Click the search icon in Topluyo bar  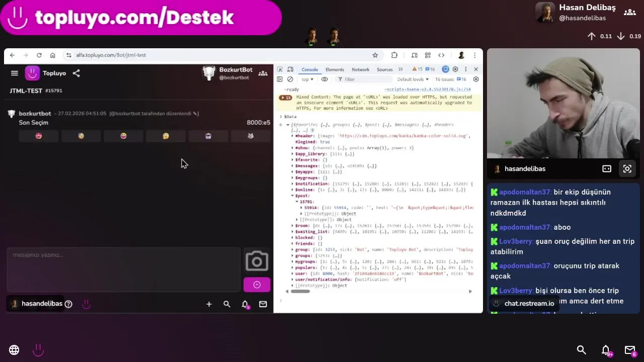[x=227, y=304]
